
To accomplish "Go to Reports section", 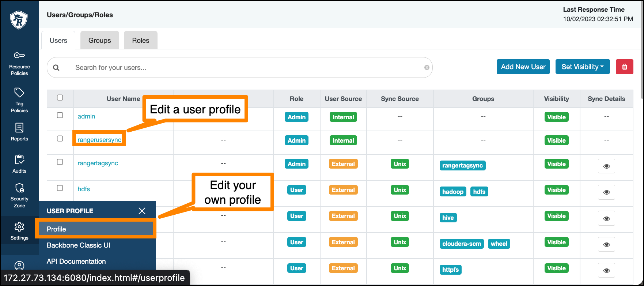I will [19, 132].
